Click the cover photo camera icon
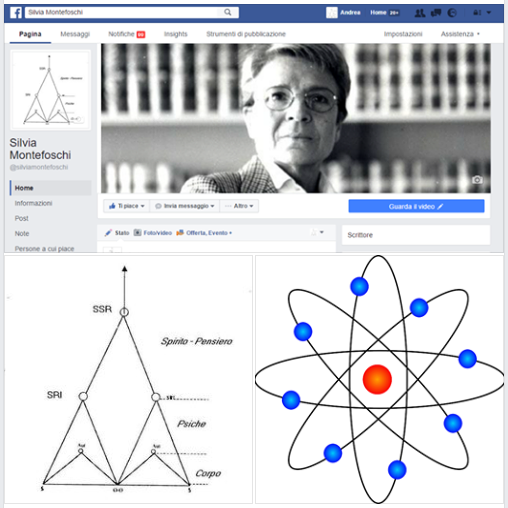The image size is (508, 508). [x=477, y=180]
